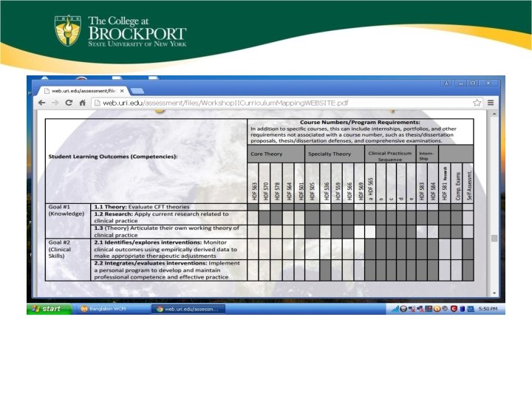Click the scroll up arrow
This screenshot has width=532, height=399.
[x=494, y=115]
